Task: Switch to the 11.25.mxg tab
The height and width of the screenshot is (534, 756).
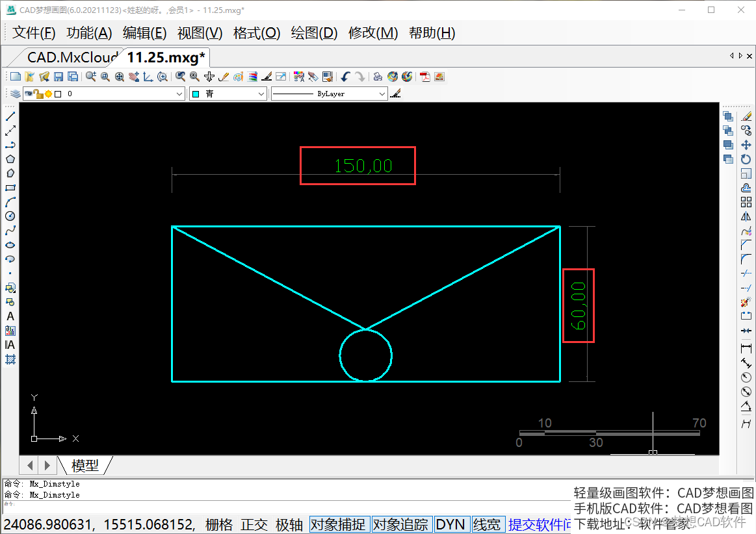Action: (x=166, y=57)
